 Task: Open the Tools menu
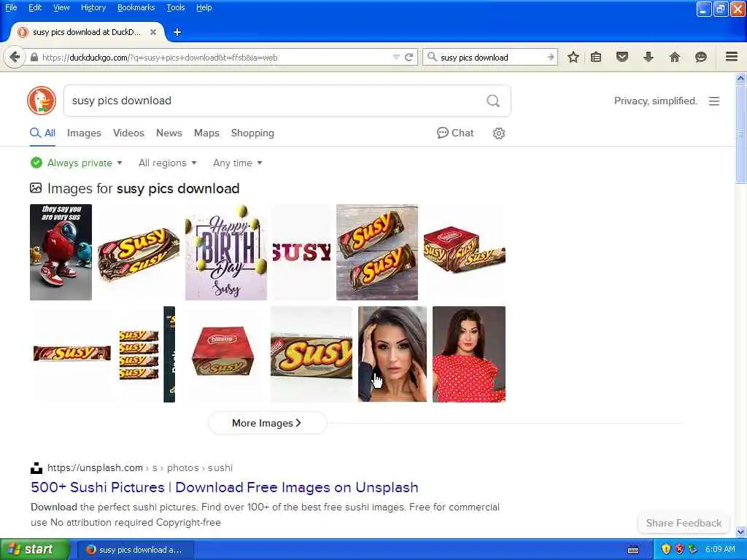175,7
